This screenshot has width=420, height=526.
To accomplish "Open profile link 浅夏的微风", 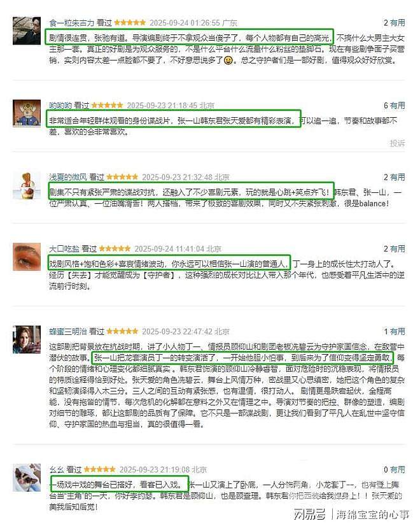I will click(68, 177).
